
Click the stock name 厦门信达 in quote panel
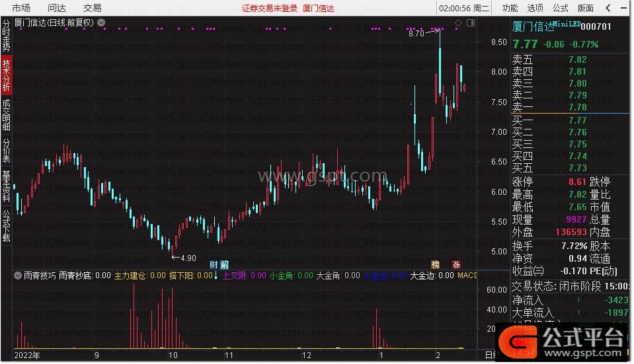(534, 26)
